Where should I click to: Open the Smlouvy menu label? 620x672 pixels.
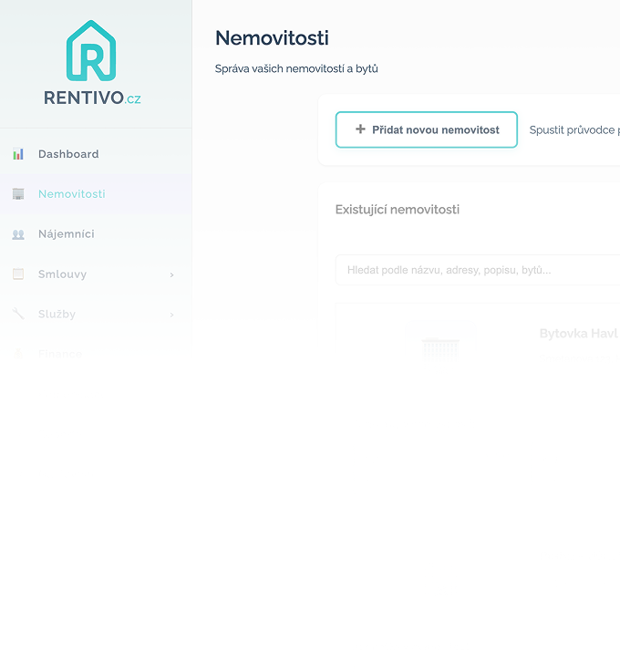62,274
